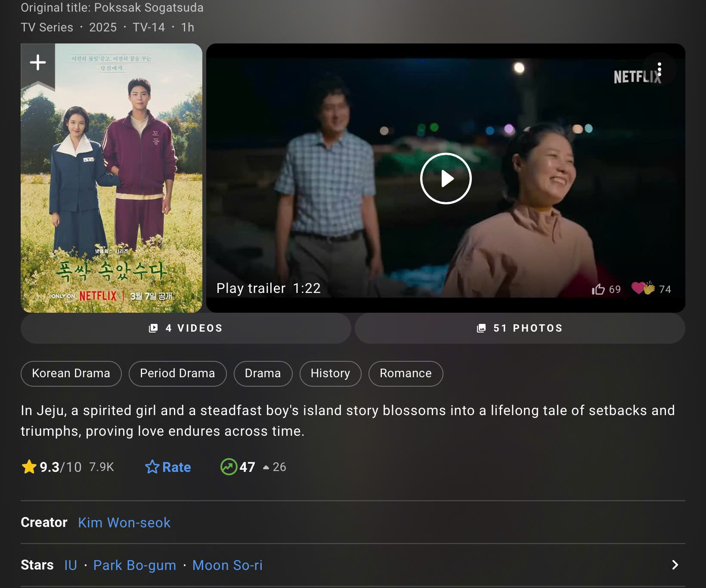Click the heart reactions icon on trailer
This screenshot has width=706, height=588.
click(643, 288)
